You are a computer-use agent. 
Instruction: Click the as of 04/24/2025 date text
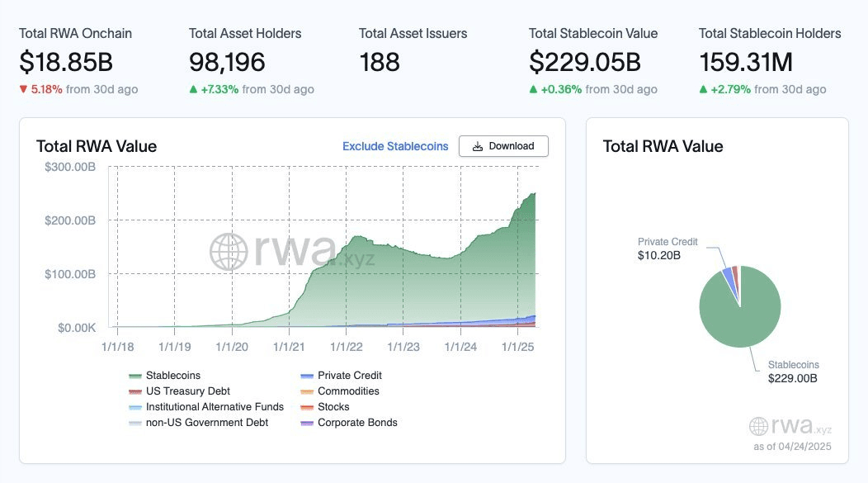coord(792,447)
